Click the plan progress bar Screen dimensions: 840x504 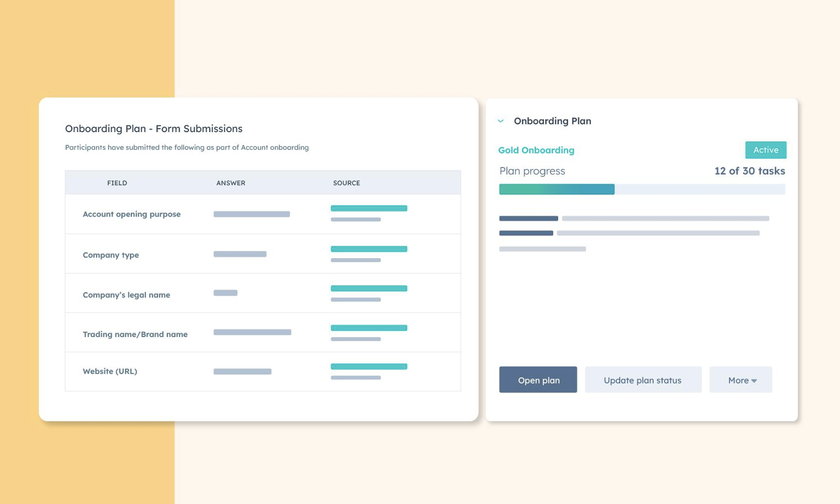(x=642, y=189)
